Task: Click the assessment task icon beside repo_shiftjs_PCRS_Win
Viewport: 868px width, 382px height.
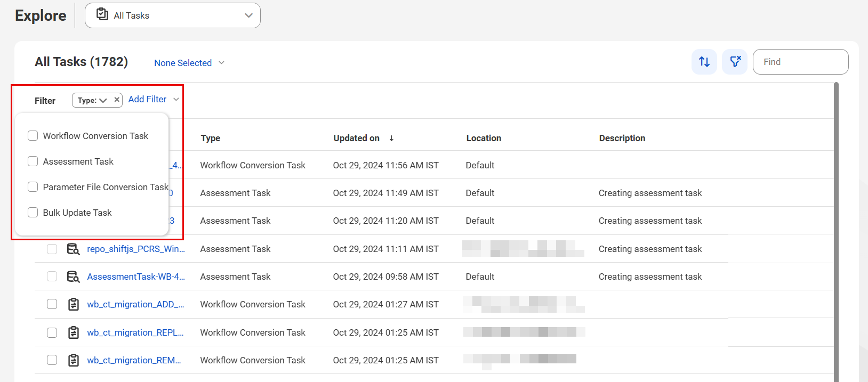Action: [x=73, y=249]
